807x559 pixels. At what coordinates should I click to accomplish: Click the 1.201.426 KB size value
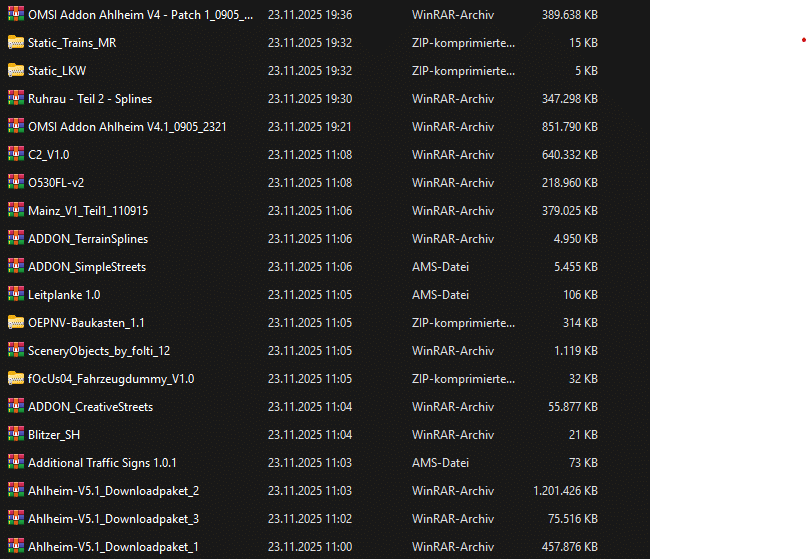pos(562,491)
